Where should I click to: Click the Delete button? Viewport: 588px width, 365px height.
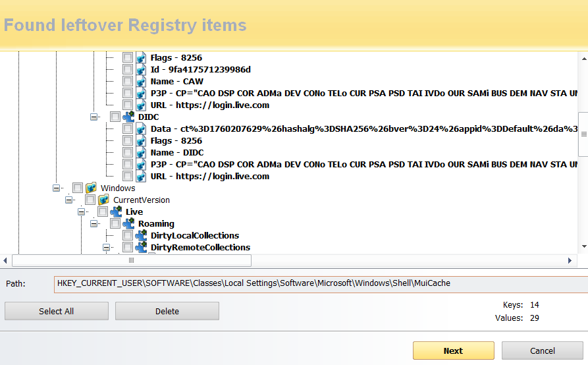[167, 311]
